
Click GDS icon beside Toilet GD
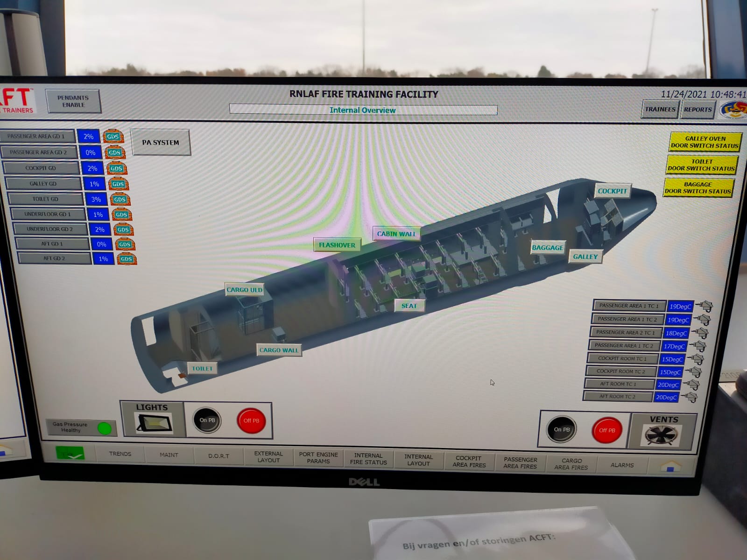(120, 199)
